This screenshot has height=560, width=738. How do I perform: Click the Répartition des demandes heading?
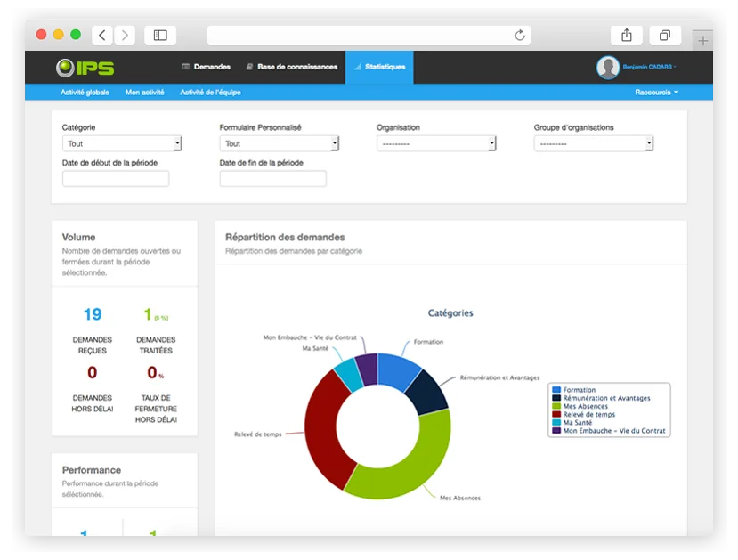(x=285, y=237)
